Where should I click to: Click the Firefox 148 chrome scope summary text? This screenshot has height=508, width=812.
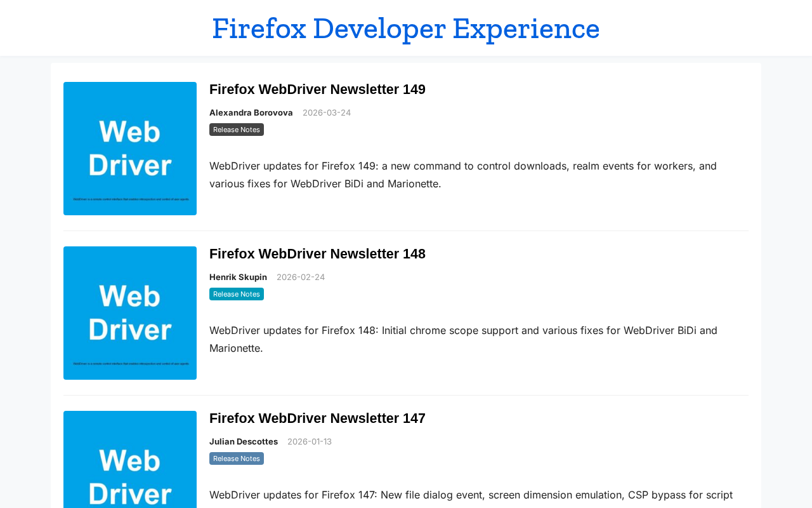point(463,339)
